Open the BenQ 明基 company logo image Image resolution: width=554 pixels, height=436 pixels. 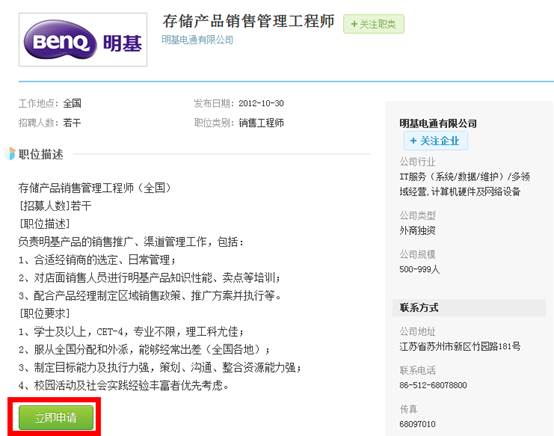[83, 40]
